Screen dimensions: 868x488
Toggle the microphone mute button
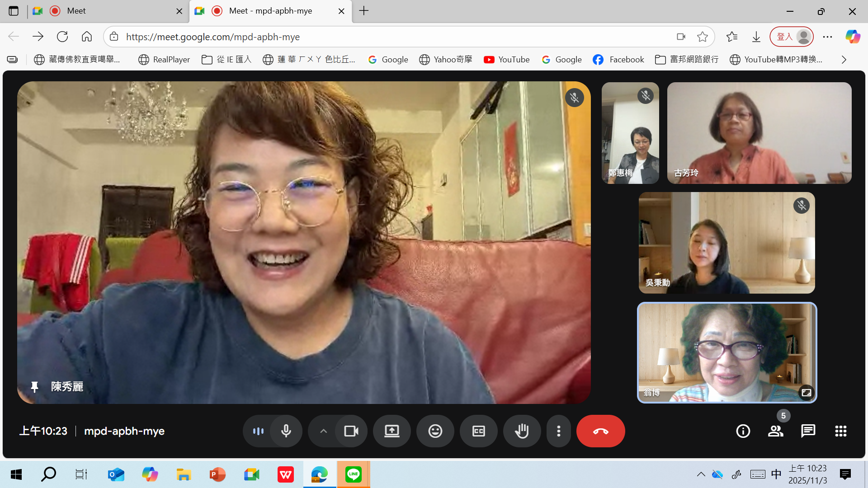[x=286, y=431]
